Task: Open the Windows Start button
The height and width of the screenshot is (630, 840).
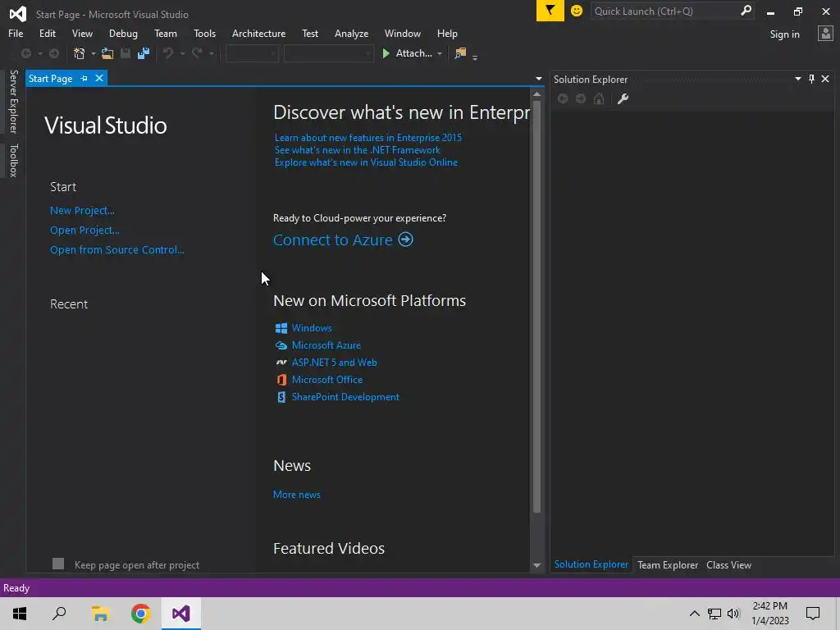Action: point(20,614)
